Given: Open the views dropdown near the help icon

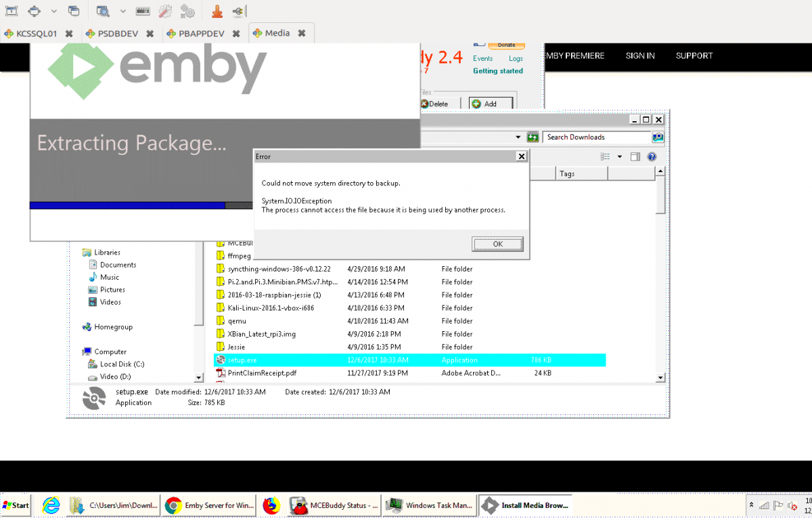Looking at the screenshot, I should click(x=620, y=156).
